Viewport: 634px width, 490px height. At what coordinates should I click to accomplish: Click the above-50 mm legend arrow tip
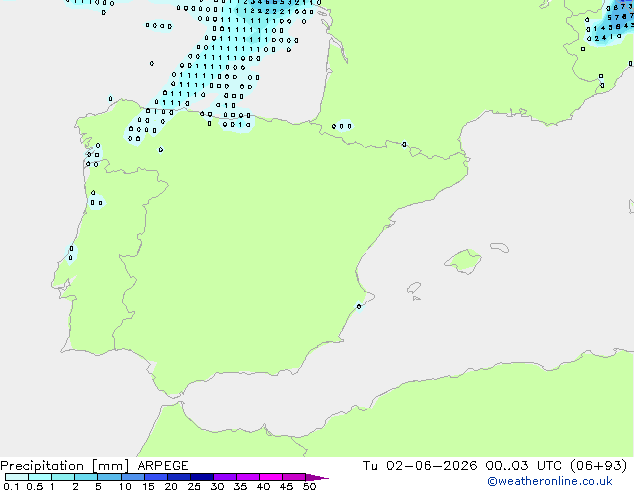tap(317, 477)
